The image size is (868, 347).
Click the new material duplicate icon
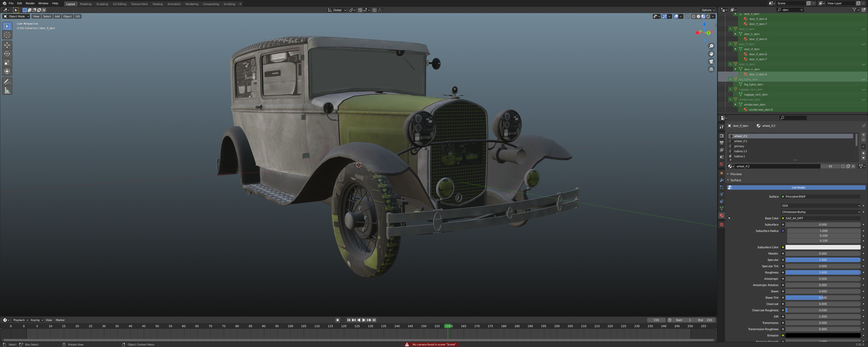[848, 166]
